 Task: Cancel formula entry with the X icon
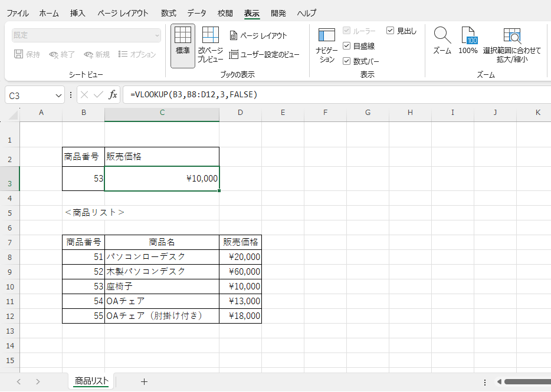click(x=84, y=95)
